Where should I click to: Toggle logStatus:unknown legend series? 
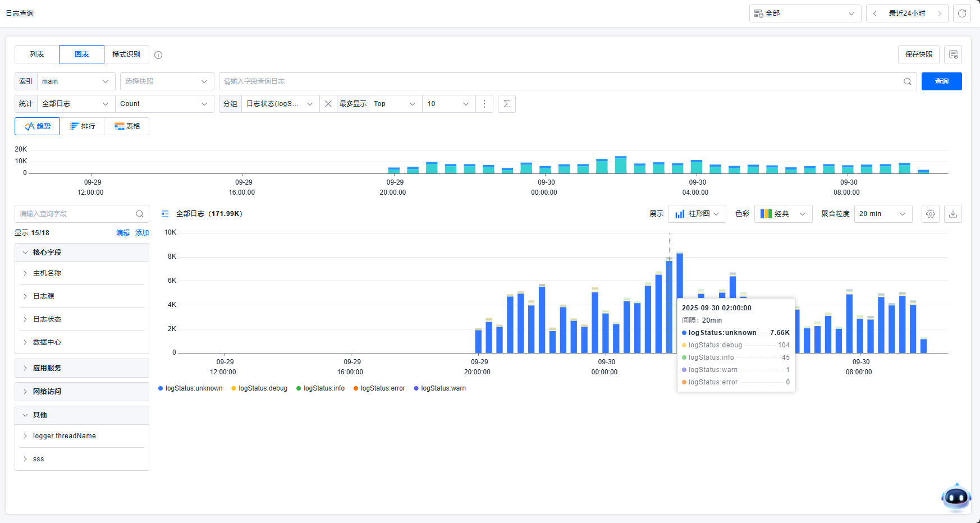pyautogui.click(x=191, y=388)
